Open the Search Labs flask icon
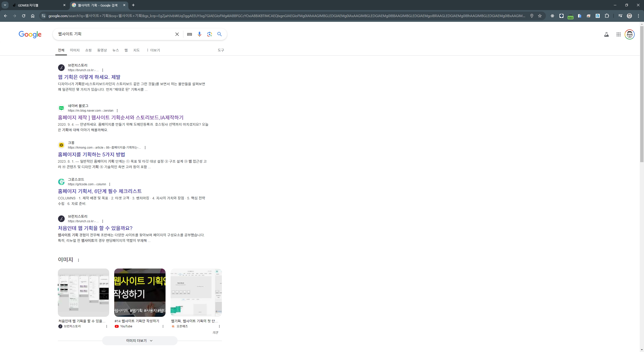 point(606,34)
